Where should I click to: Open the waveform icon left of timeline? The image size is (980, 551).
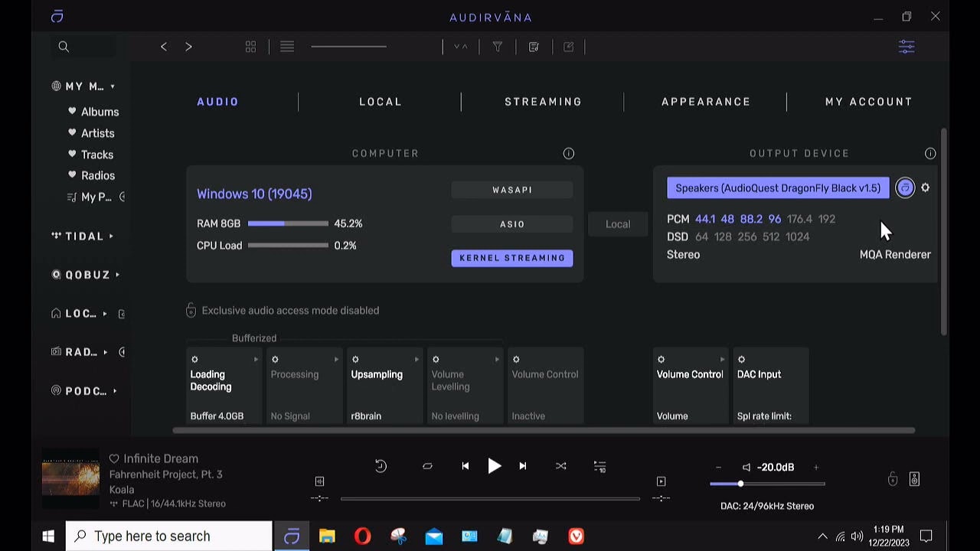click(319, 481)
